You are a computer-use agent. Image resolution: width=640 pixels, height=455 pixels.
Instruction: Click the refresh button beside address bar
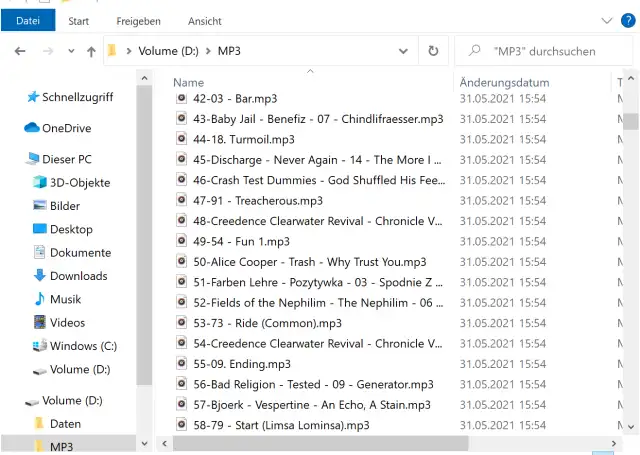click(433, 51)
